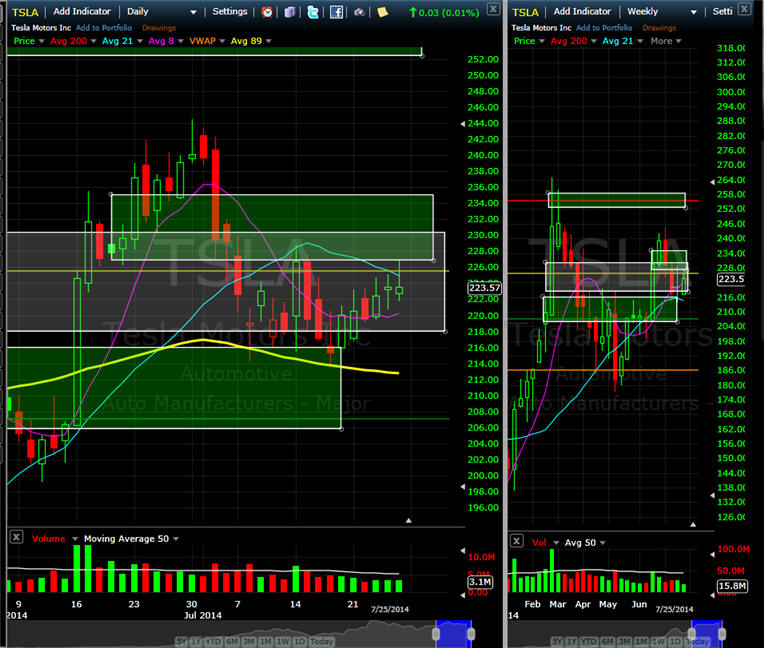Open More indicators dropdown on weekly chart
This screenshot has height=648, width=764.
tap(666, 41)
